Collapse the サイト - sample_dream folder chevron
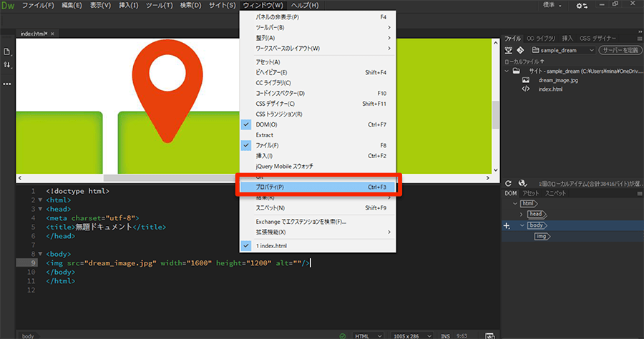The width and height of the screenshot is (644, 339). [507, 71]
